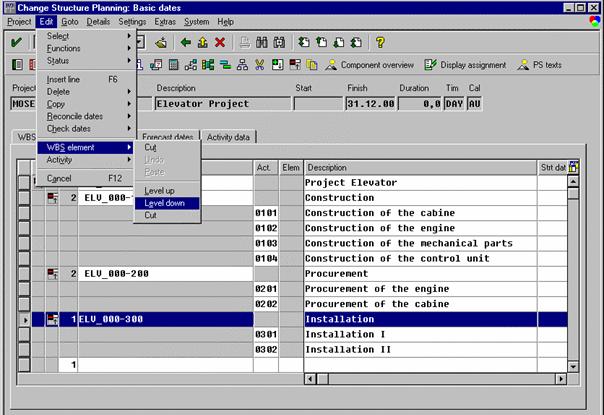The image size is (604, 415).
Task: Click the Find next binoculars icon
Action: (x=279, y=42)
